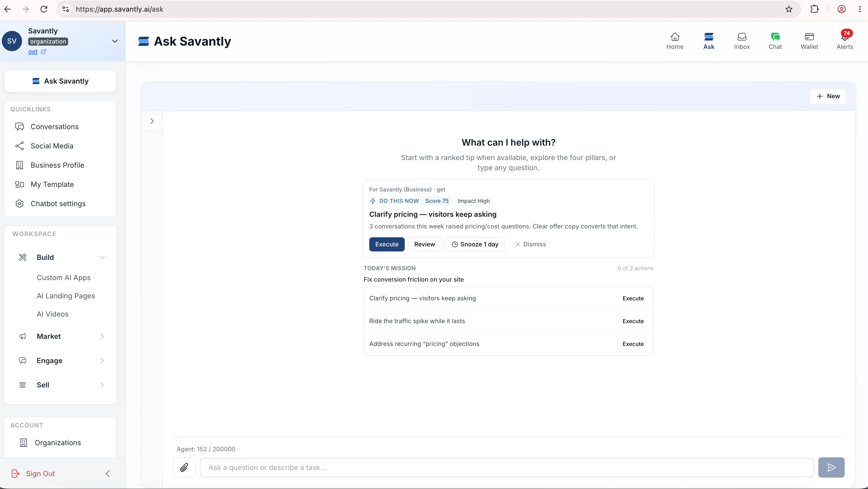Click the Agent: 152 / 200000 usage text
This screenshot has height=489, width=868.
[206, 449]
